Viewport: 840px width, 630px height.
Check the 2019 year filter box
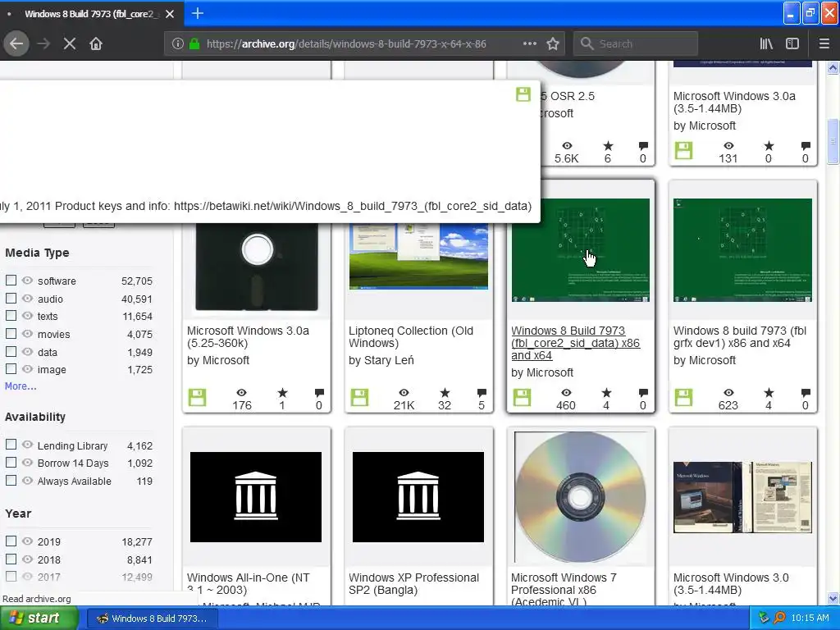[11, 541]
